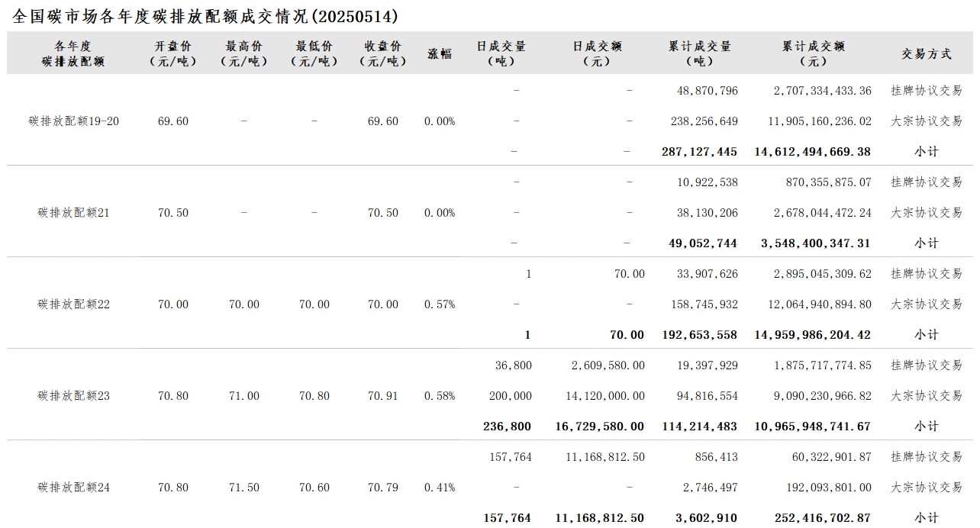The height and width of the screenshot is (528, 980).
Task: Click the 0.58% change cell
Action: (x=440, y=396)
